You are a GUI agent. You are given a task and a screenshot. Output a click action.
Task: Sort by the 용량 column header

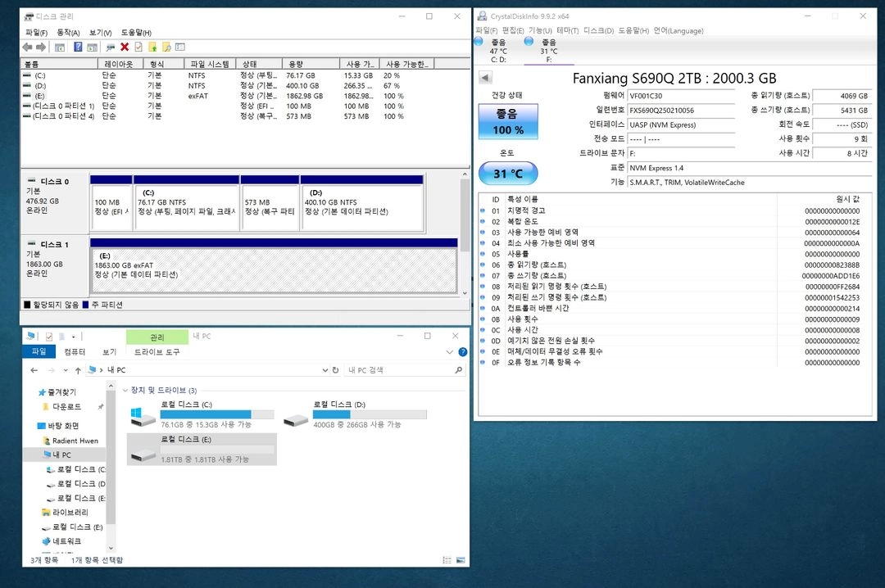[311, 64]
